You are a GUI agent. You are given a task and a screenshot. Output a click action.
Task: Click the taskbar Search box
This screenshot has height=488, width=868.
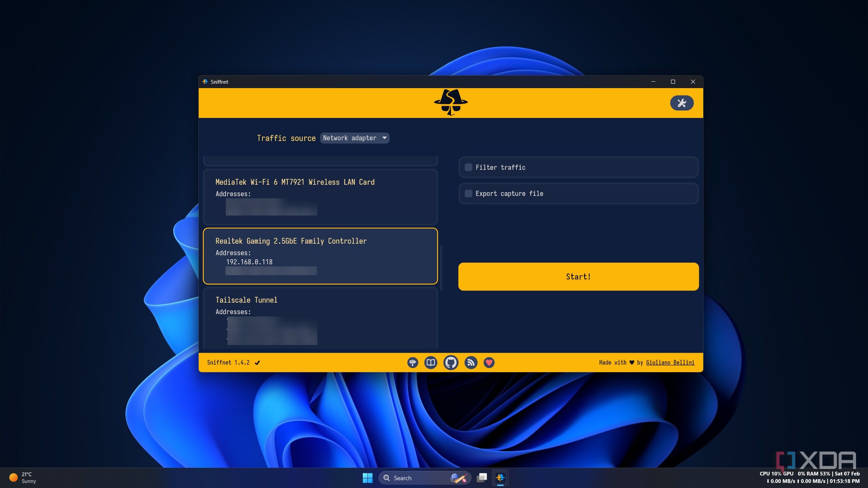click(x=425, y=478)
